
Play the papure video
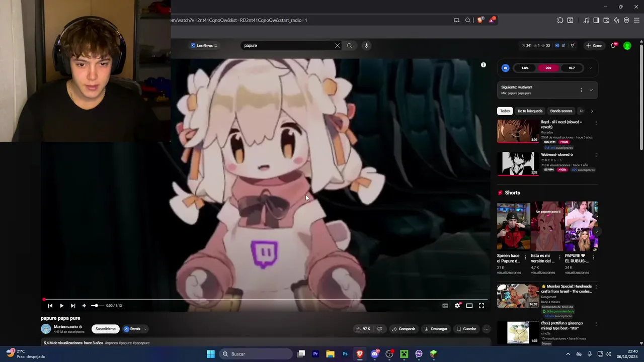[61, 306]
